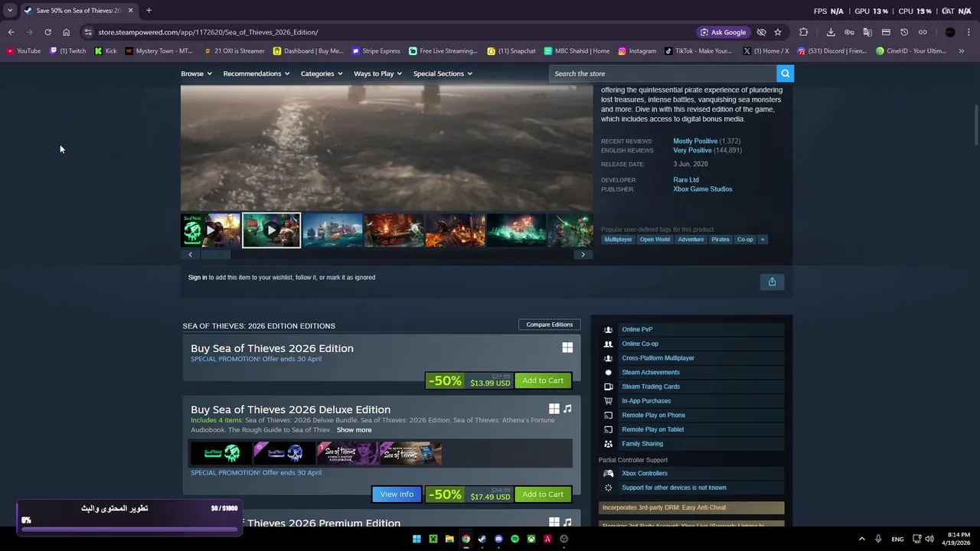Open the tab search dropdown arrow
The width and height of the screenshot is (980, 551).
(10, 11)
